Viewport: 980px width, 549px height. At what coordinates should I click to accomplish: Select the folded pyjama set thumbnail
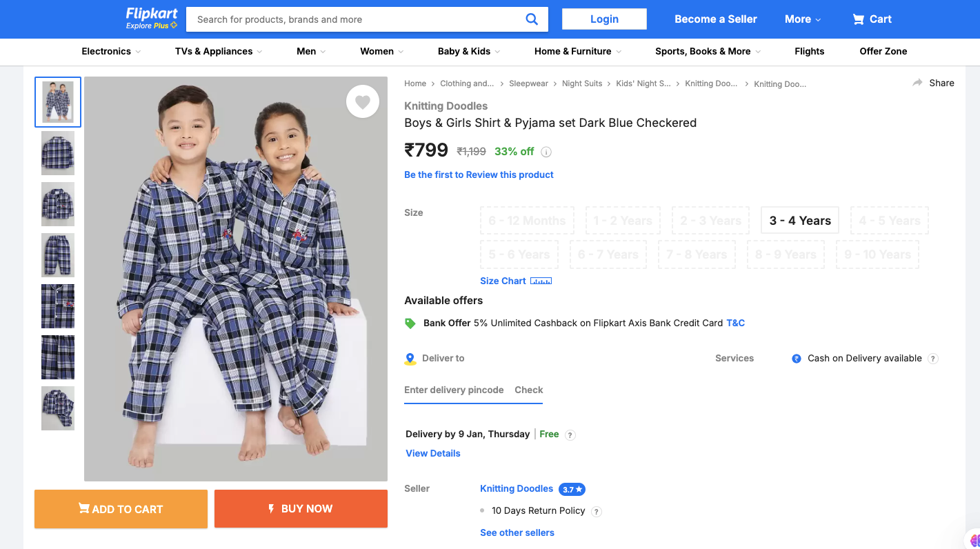click(x=58, y=408)
